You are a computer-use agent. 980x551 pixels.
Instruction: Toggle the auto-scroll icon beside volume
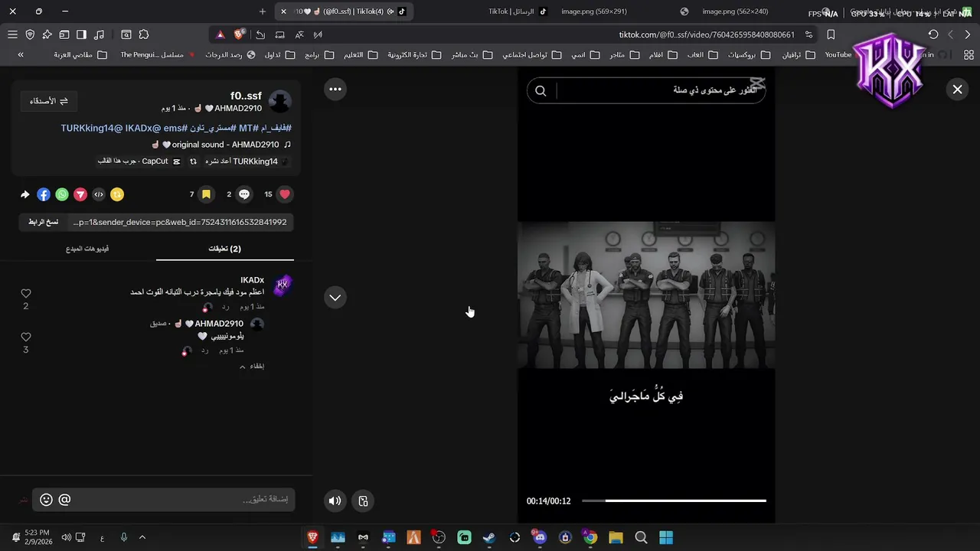(x=363, y=501)
